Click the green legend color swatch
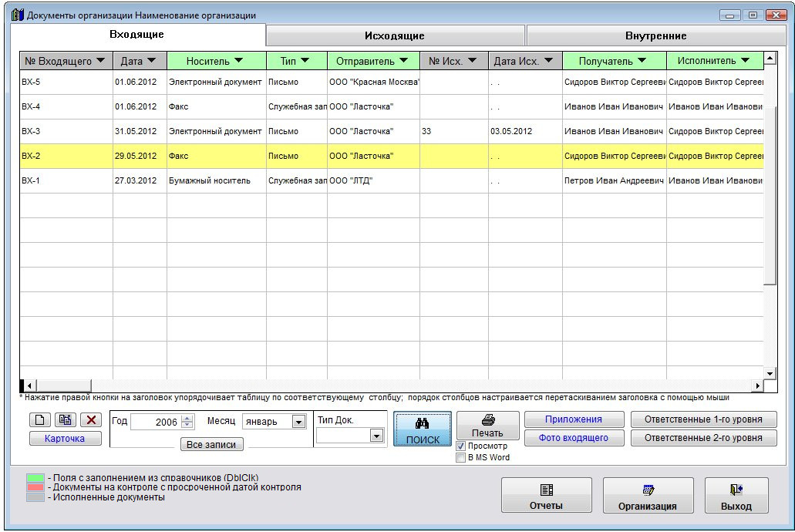Image resolution: width=795 pixels, height=532 pixels. click(x=35, y=478)
